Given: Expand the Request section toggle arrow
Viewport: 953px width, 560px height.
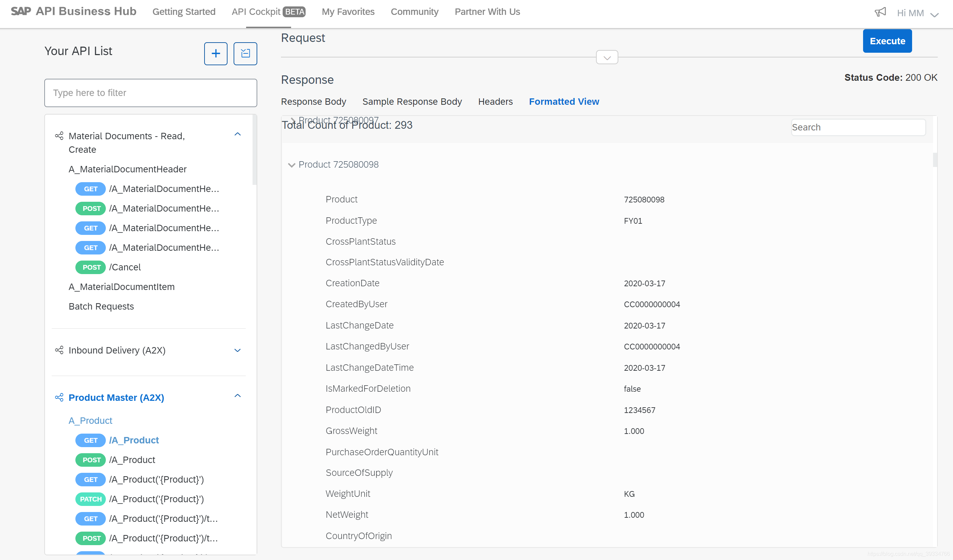Looking at the screenshot, I should (606, 58).
